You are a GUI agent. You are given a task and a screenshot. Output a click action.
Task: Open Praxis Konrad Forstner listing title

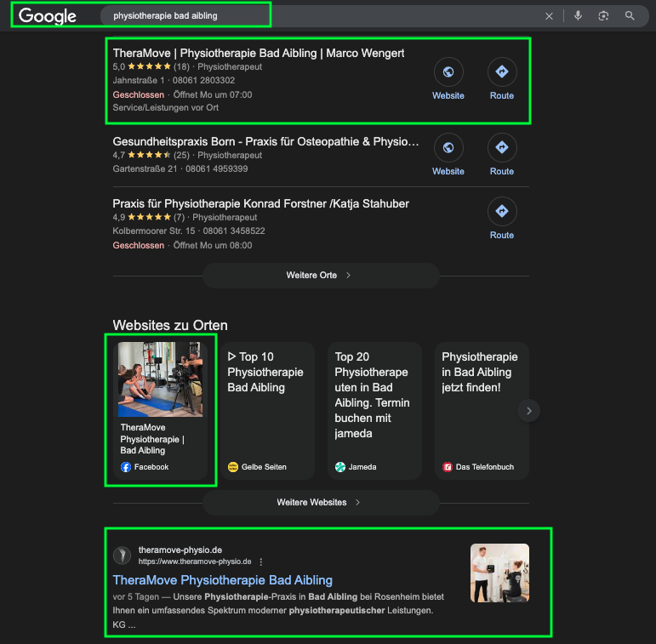[260, 203]
